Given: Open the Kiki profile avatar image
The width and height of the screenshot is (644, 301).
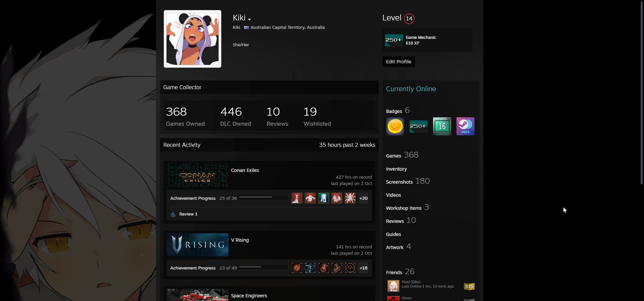Looking at the screenshot, I should 192,39.
